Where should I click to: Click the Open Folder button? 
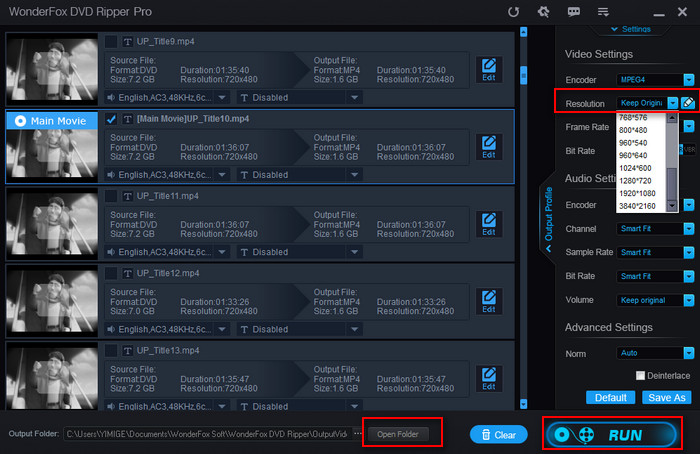[398, 434]
